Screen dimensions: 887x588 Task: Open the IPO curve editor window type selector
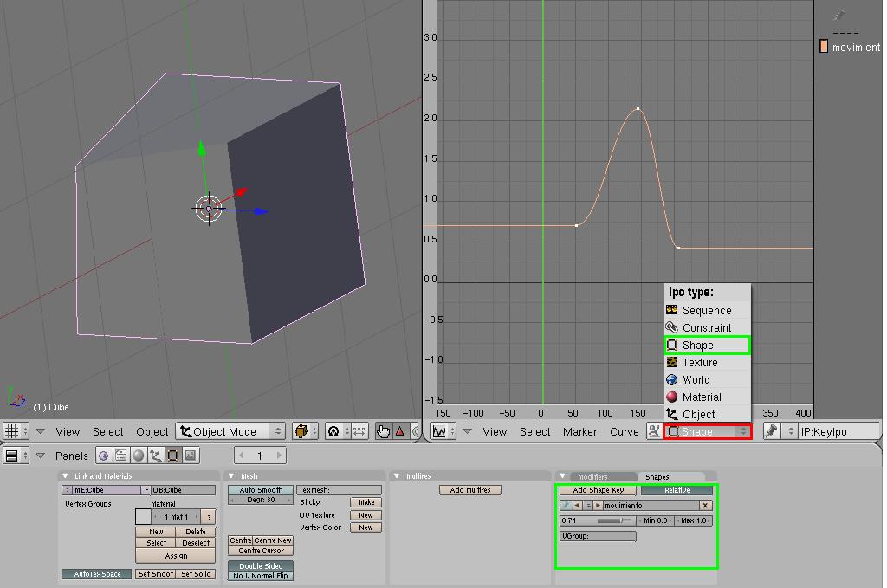pos(443,431)
